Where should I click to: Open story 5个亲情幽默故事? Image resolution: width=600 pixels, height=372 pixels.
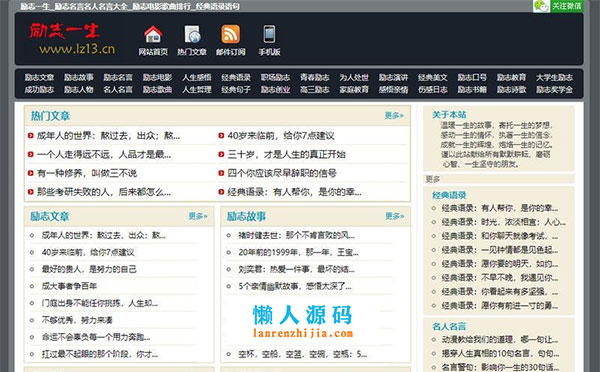295,286
